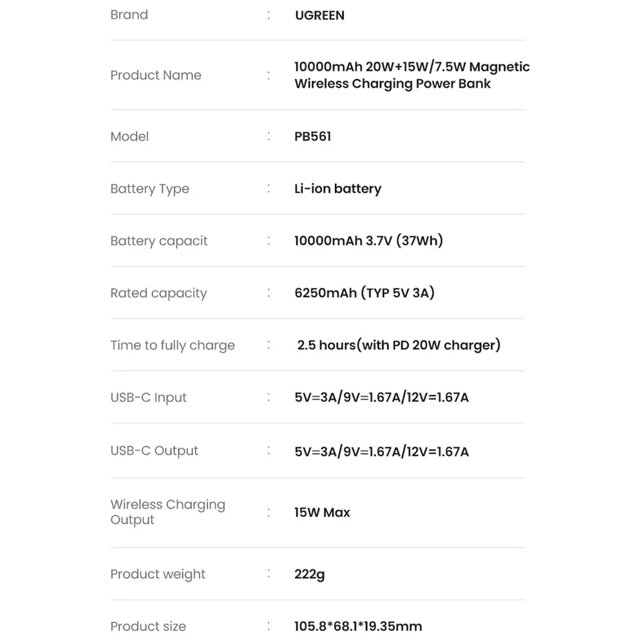Select the Rated capacity label
This screenshot has height=644, width=644.
(x=158, y=293)
